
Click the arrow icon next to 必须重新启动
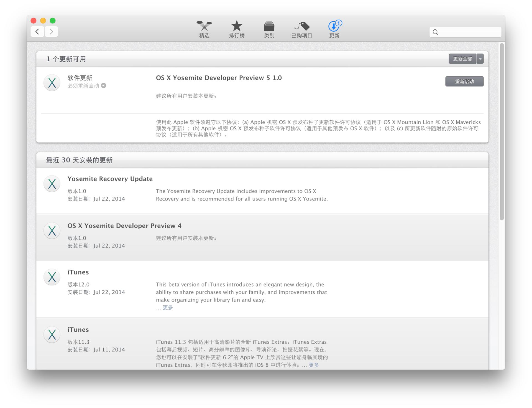[x=104, y=85]
